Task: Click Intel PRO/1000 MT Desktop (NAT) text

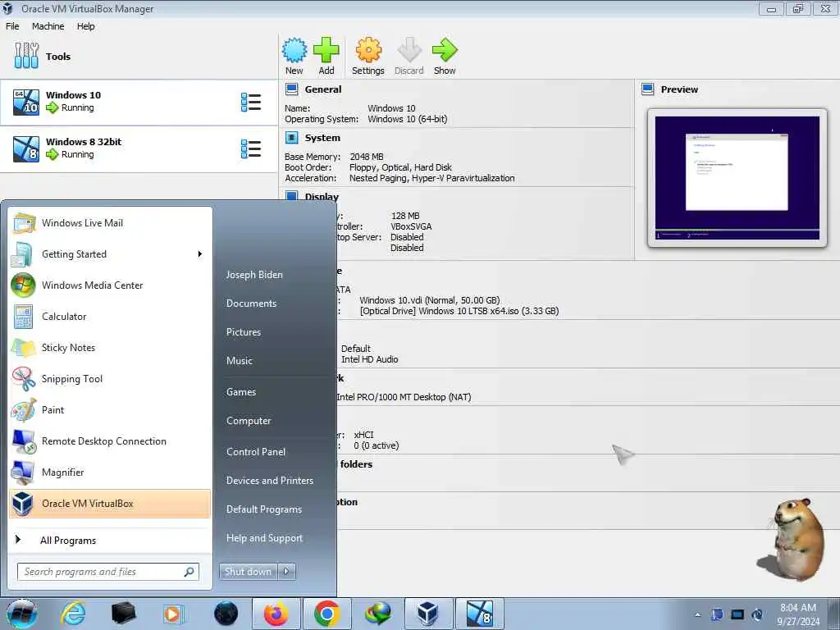Action: (404, 397)
